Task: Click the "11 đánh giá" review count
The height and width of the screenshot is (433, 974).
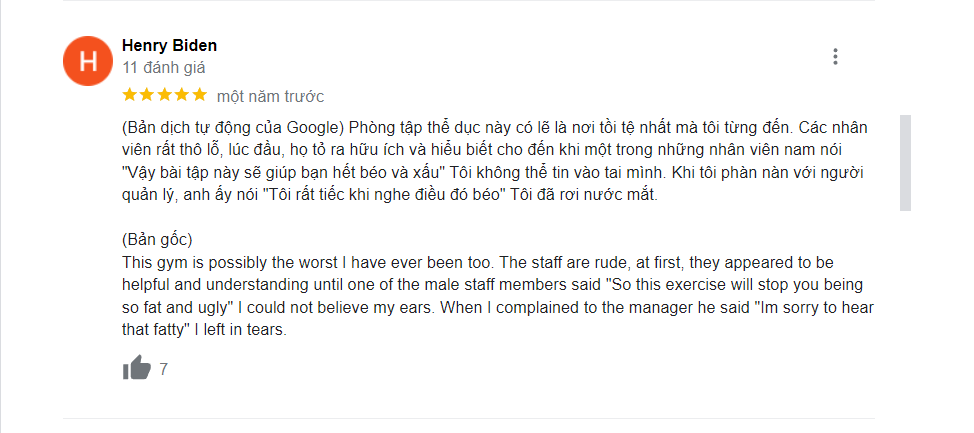Action: pos(163,68)
